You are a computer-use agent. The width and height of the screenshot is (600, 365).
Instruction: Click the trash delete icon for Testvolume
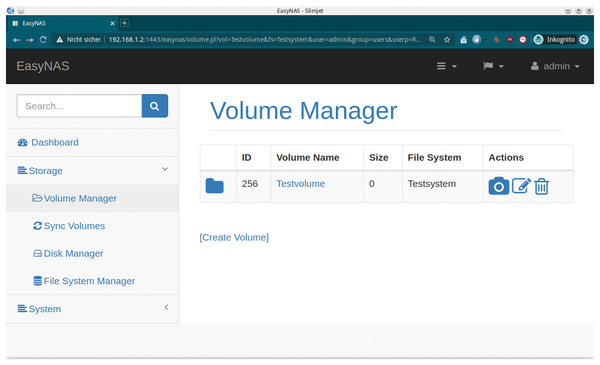pyautogui.click(x=541, y=186)
